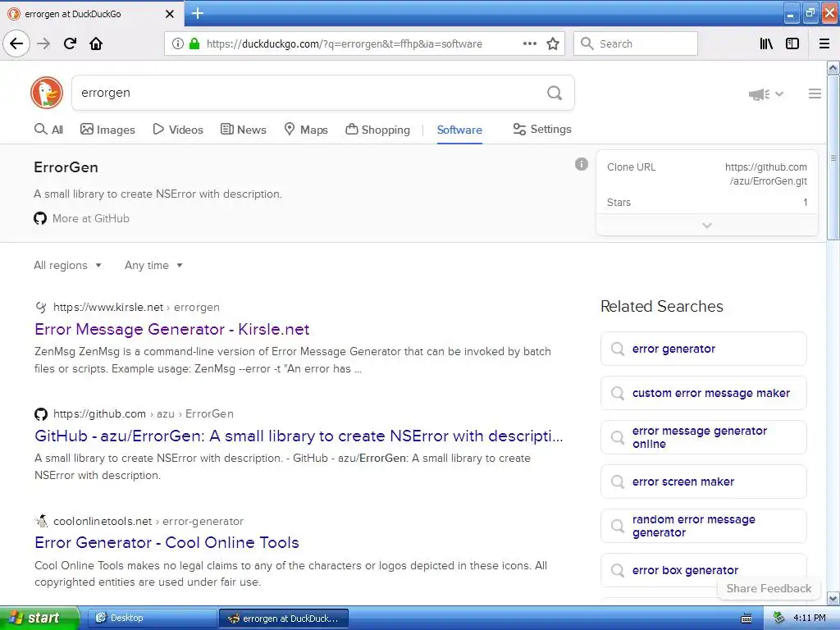The image size is (840, 630).
Task: Open a new tab with the plus icon
Action: [198, 13]
